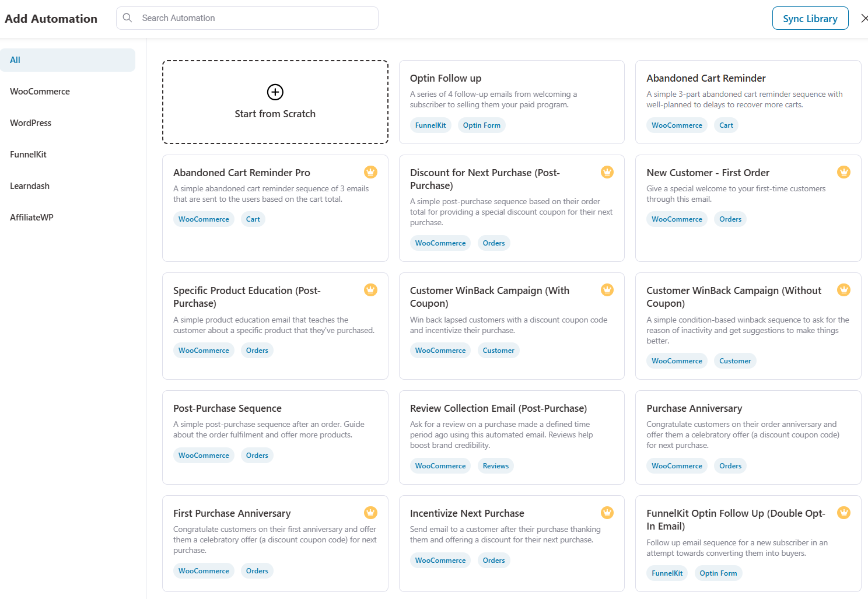Click Customer tag on WinBack (With Coupon) card
The height and width of the screenshot is (599, 868).
(x=498, y=351)
